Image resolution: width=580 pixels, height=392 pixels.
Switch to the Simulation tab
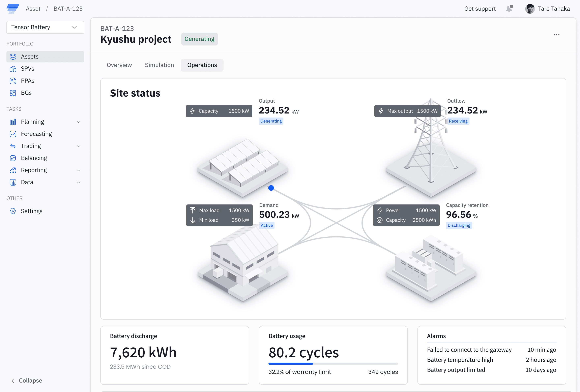coord(159,65)
